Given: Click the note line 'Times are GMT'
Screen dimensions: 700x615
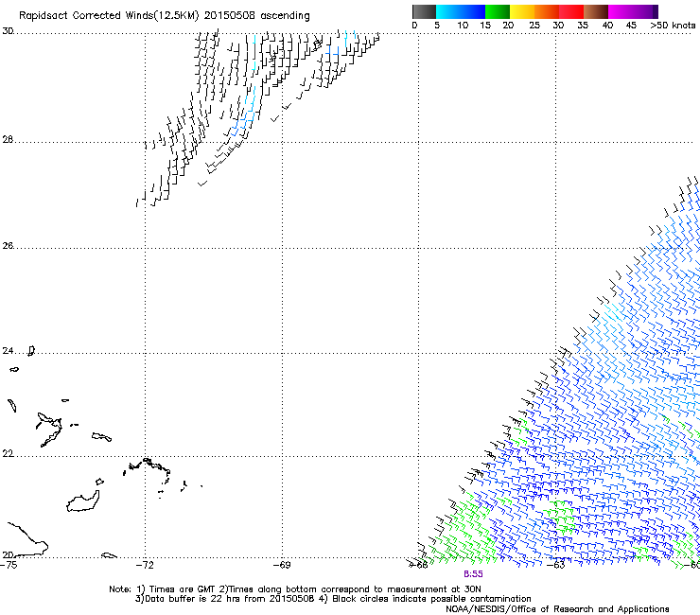Looking at the screenshot, I should [182, 589].
